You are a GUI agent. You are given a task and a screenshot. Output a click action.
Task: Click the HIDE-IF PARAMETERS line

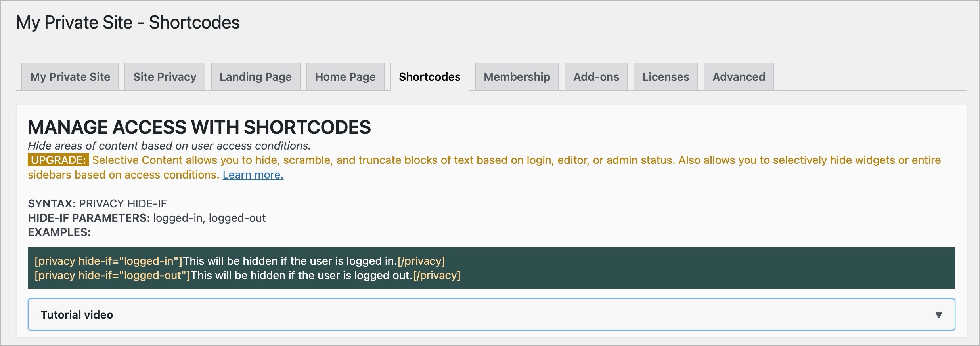click(147, 218)
